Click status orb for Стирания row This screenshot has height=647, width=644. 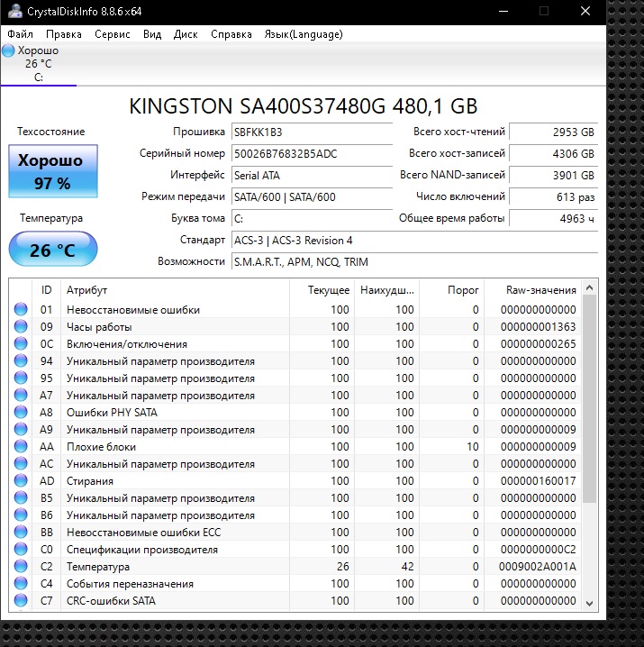(21, 480)
